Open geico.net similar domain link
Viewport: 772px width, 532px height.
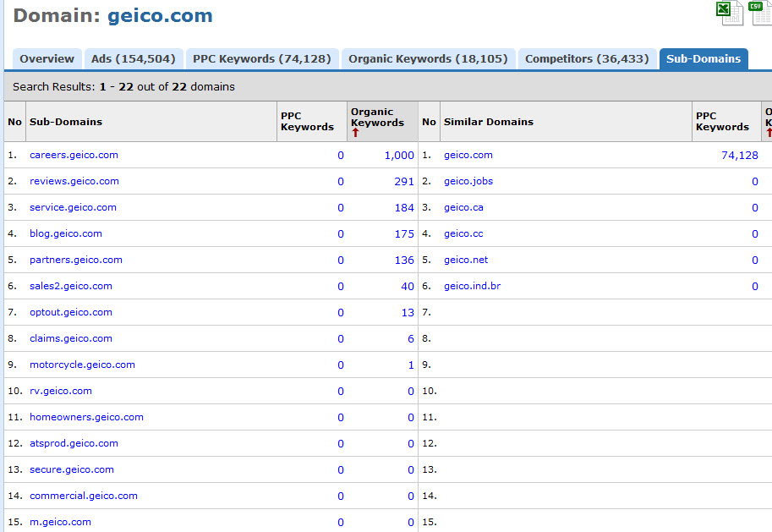click(x=466, y=260)
